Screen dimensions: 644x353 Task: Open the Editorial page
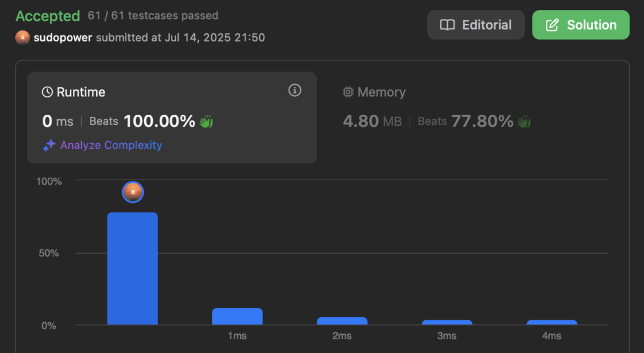point(475,25)
